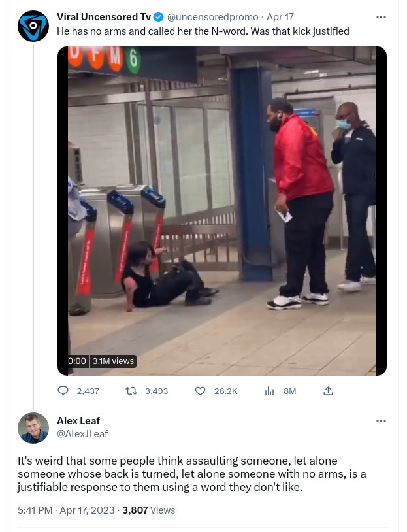Expand more options on Alex Leaf tweet
Viewport: 407px width, 532px height.
click(381, 421)
